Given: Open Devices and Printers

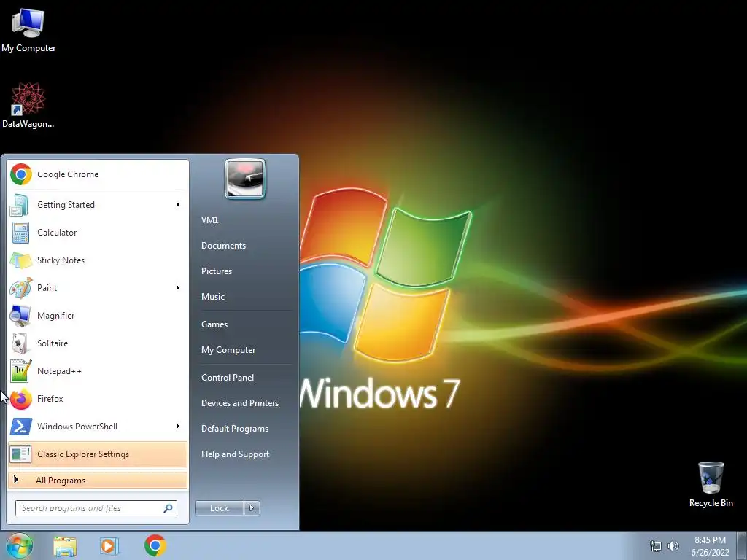Looking at the screenshot, I should tap(240, 403).
